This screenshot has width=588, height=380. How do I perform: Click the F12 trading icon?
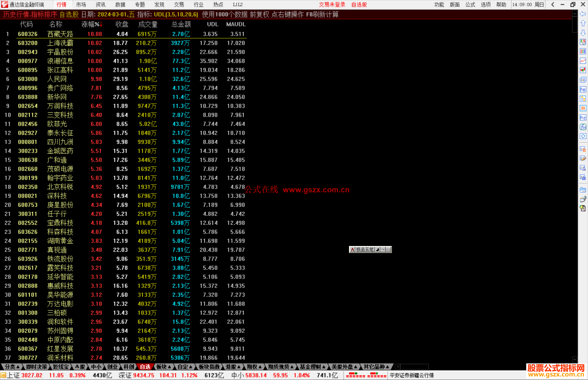click(x=583, y=118)
